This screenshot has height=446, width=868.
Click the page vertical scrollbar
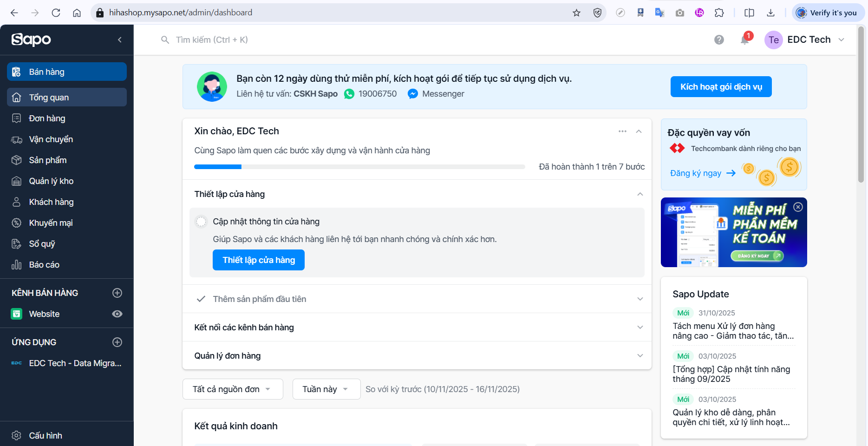861,105
